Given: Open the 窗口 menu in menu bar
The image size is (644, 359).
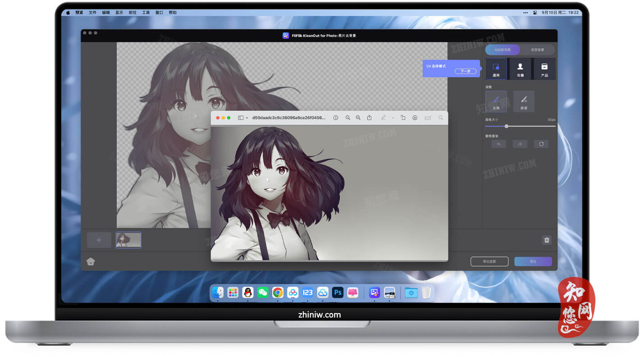Looking at the screenshot, I should 159,13.
